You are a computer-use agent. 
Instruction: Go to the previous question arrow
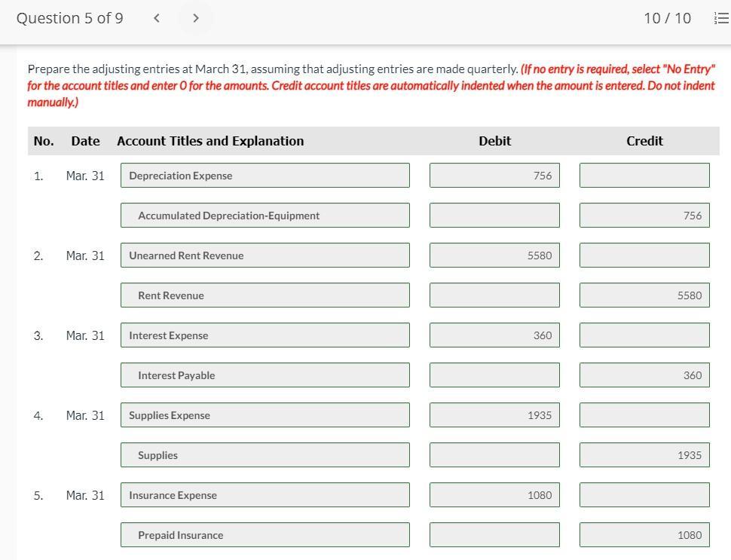pos(157,18)
